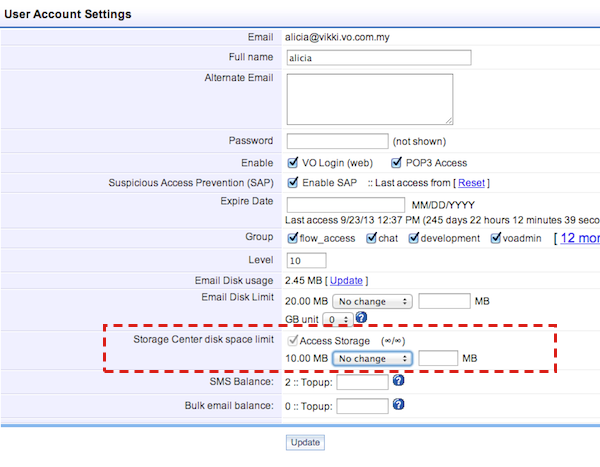Screen dimensions: 600x467
Task: Click the Reset link for SAP
Action: pos(471,183)
